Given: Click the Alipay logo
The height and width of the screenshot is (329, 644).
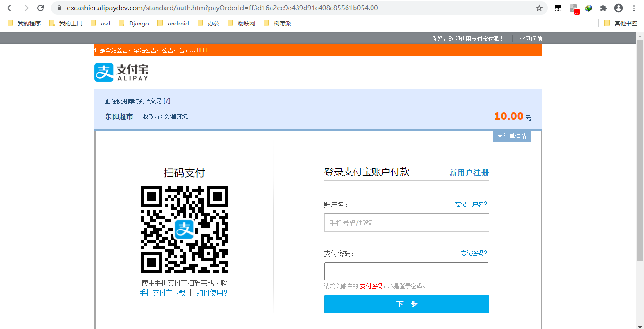Looking at the screenshot, I should click(121, 72).
